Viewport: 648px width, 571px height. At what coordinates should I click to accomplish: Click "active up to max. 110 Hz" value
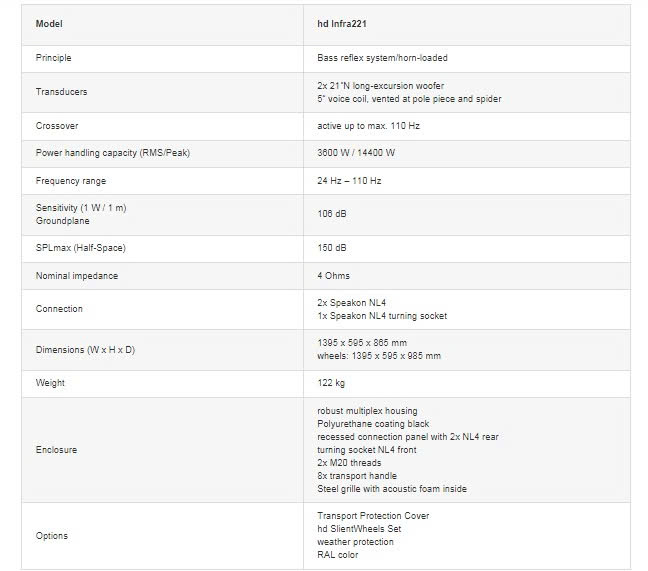tap(369, 127)
